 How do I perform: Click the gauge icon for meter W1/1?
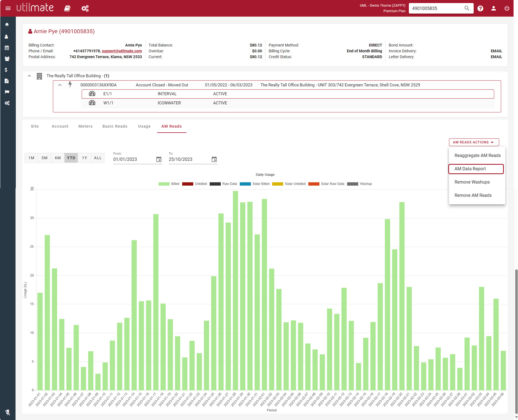(92, 103)
